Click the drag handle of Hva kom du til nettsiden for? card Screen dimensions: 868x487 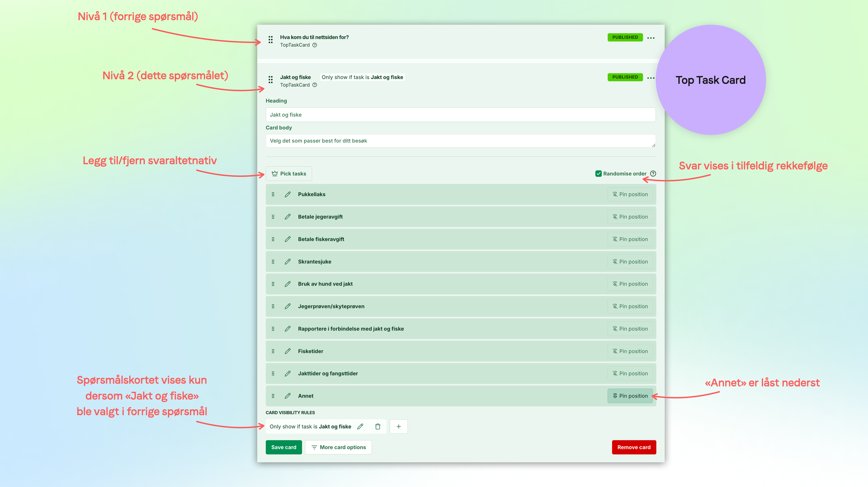(270, 40)
